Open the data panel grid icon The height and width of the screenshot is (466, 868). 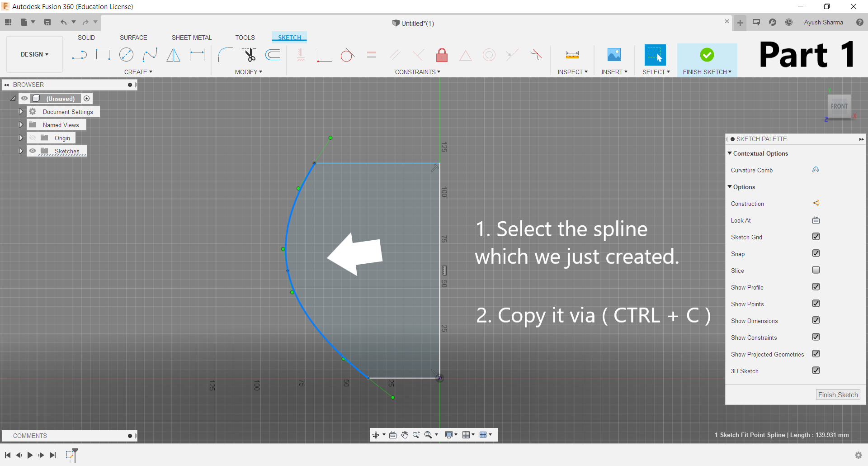click(8, 22)
